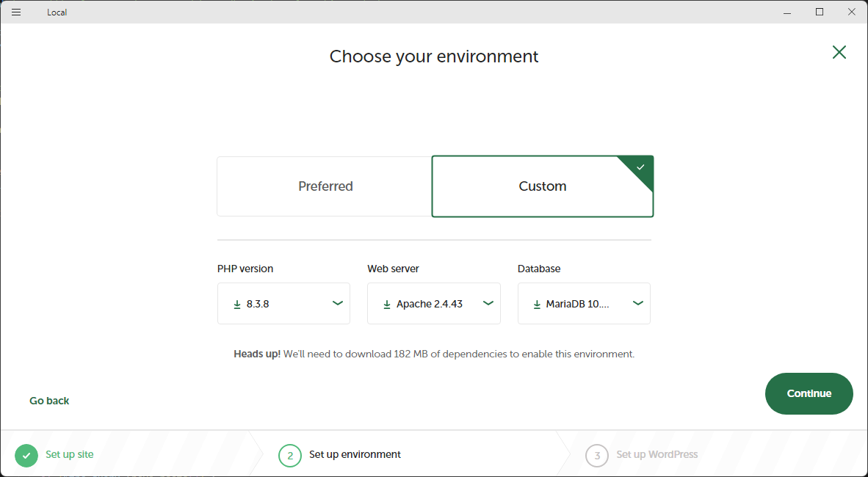This screenshot has height=477, width=868.
Task: Click the green check icon for Set up site
Action: click(x=26, y=455)
